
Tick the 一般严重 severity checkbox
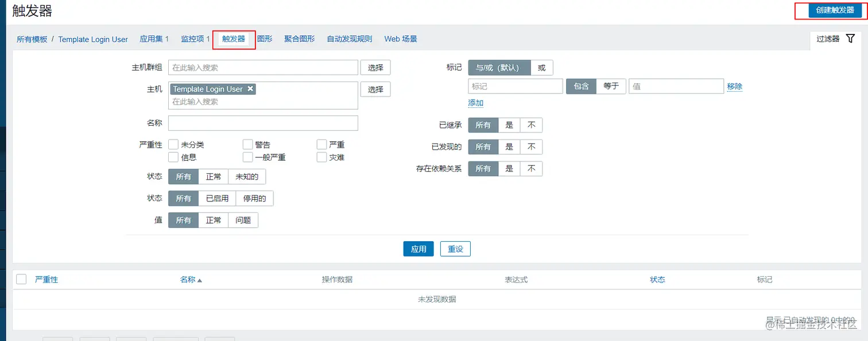[x=247, y=157]
